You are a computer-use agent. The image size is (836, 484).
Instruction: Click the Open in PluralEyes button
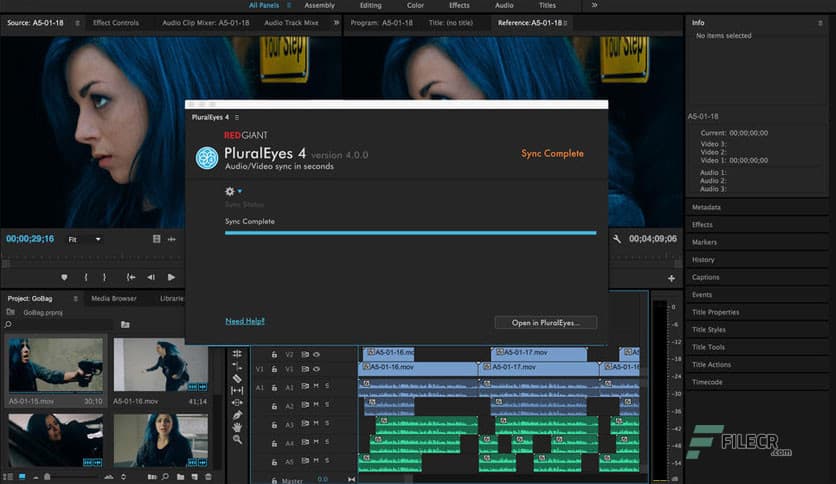click(546, 322)
